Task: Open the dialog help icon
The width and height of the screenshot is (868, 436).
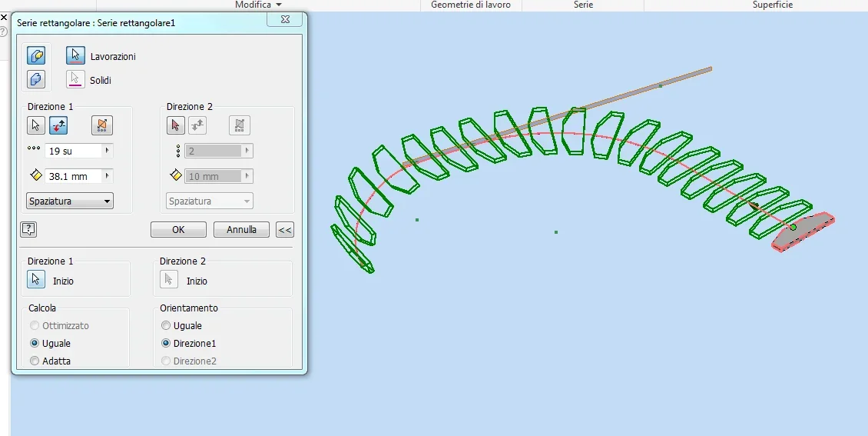Action: point(28,229)
